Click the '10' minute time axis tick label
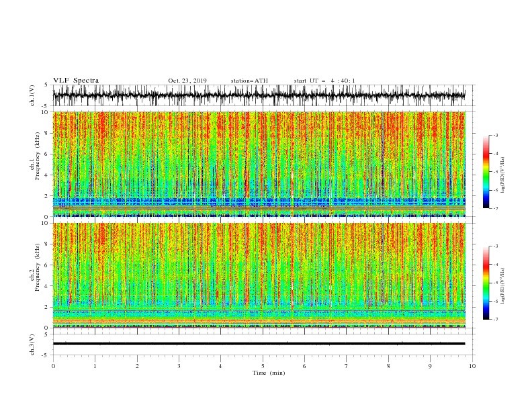Screen dimensions: 532x411 coord(472,366)
